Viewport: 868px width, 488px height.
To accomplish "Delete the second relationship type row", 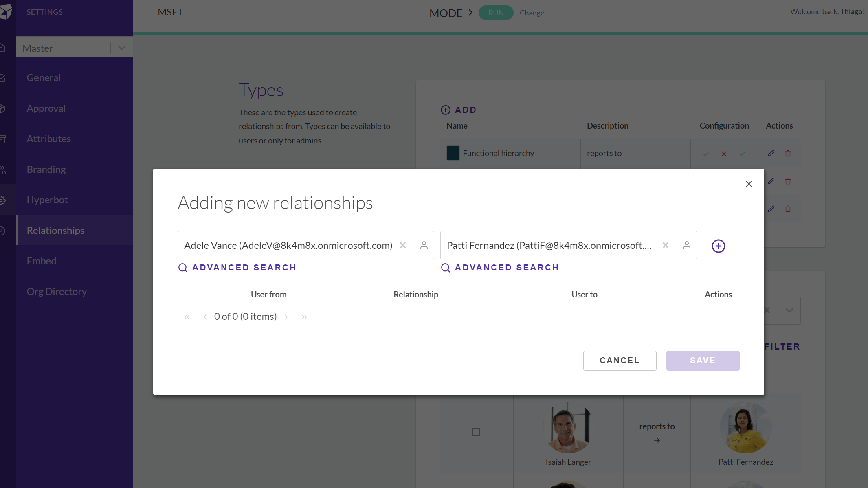I will pyautogui.click(x=788, y=181).
